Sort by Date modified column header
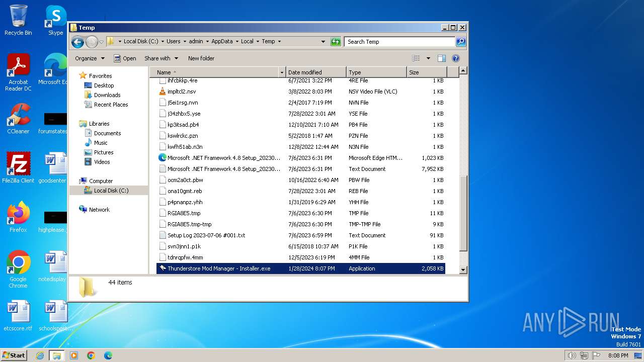This screenshot has height=362, width=644. click(316, 72)
